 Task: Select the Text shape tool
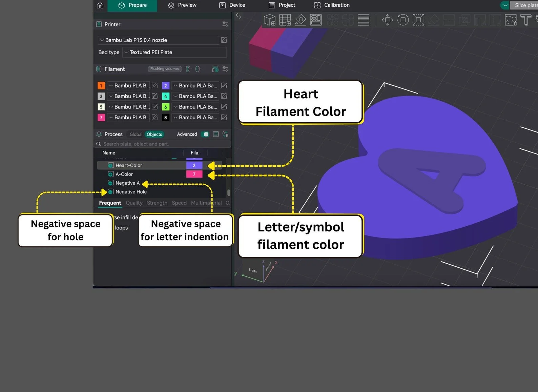[x=526, y=20]
